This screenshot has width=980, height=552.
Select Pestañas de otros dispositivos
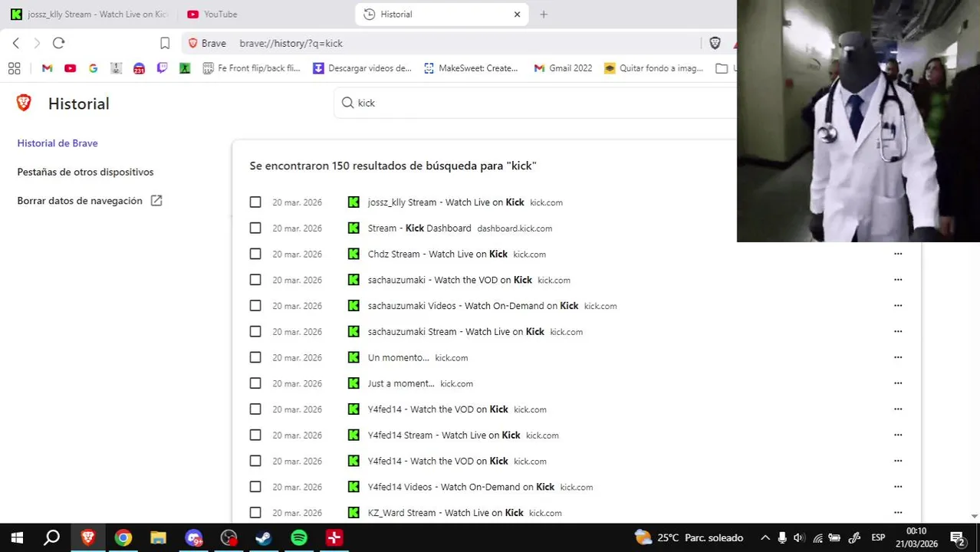point(85,172)
